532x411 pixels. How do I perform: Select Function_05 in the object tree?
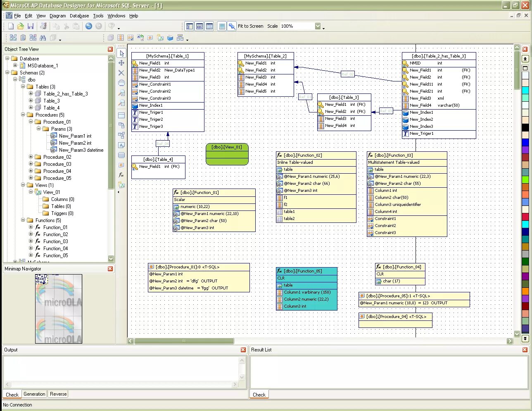click(x=55, y=256)
